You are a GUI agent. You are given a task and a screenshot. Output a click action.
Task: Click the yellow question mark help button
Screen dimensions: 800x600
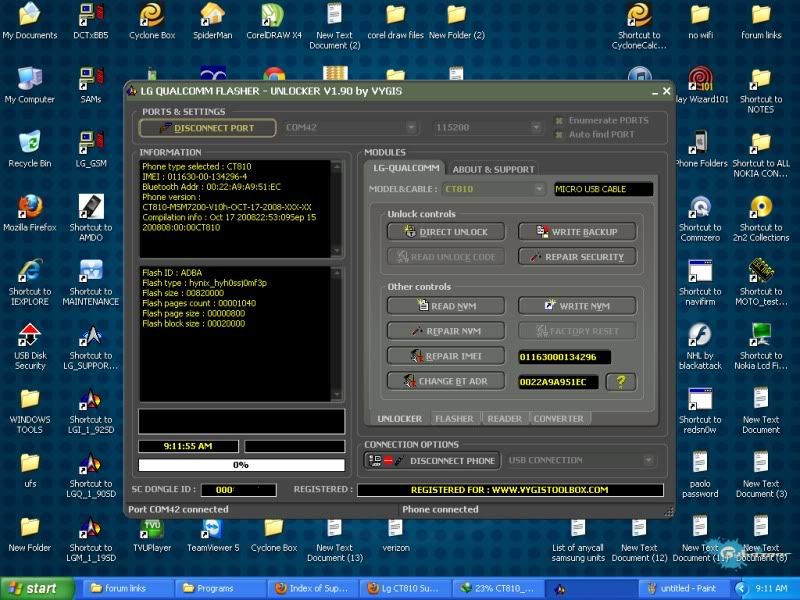pyautogui.click(x=621, y=382)
